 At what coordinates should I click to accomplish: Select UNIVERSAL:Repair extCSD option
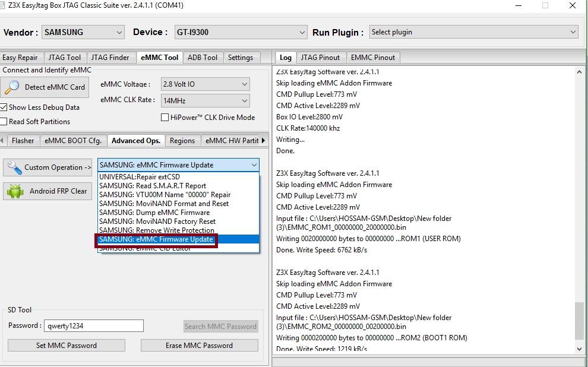point(178,176)
